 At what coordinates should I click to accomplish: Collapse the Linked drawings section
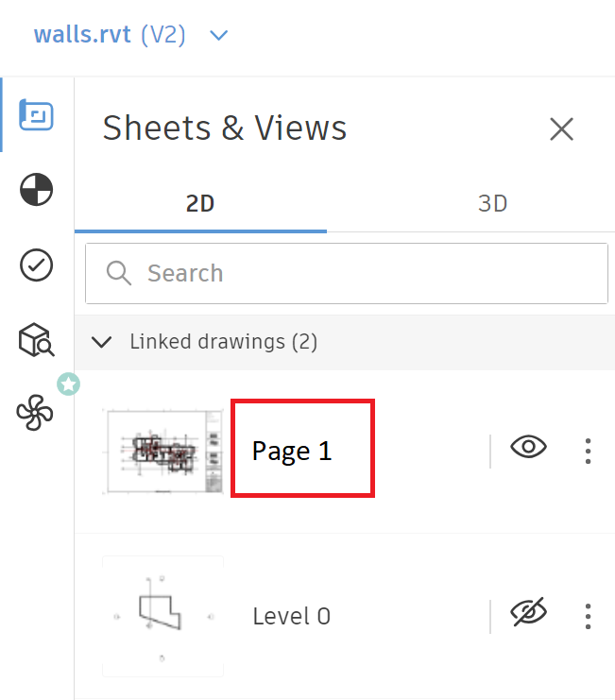click(x=102, y=342)
